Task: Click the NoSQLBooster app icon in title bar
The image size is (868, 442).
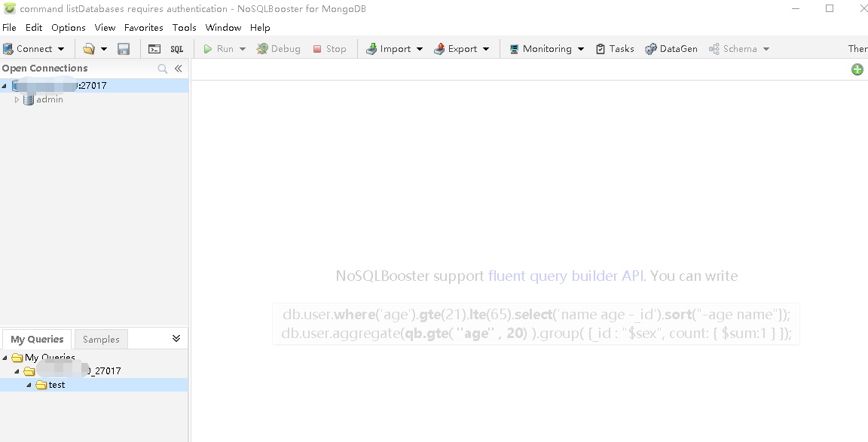Action: pos(9,8)
